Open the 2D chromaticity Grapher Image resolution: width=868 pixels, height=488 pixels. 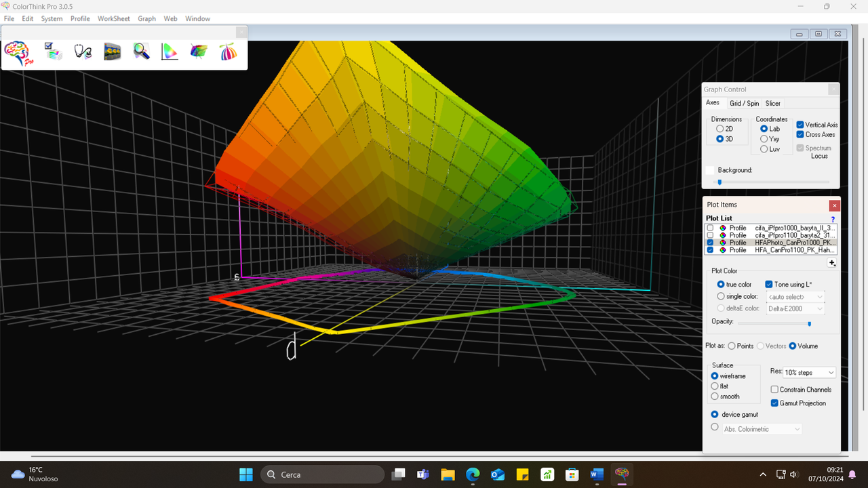(169, 52)
